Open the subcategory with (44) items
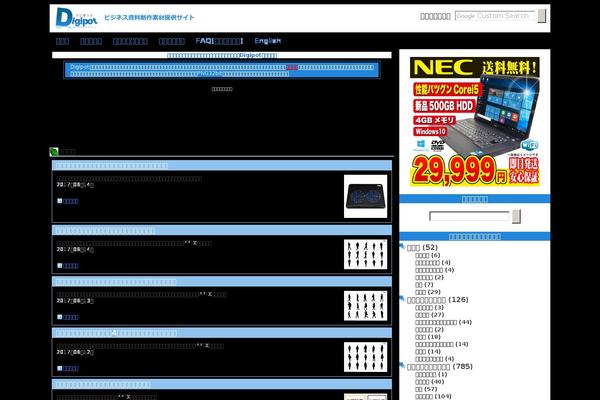This screenshot has width=600, height=400. (x=443, y=322)
